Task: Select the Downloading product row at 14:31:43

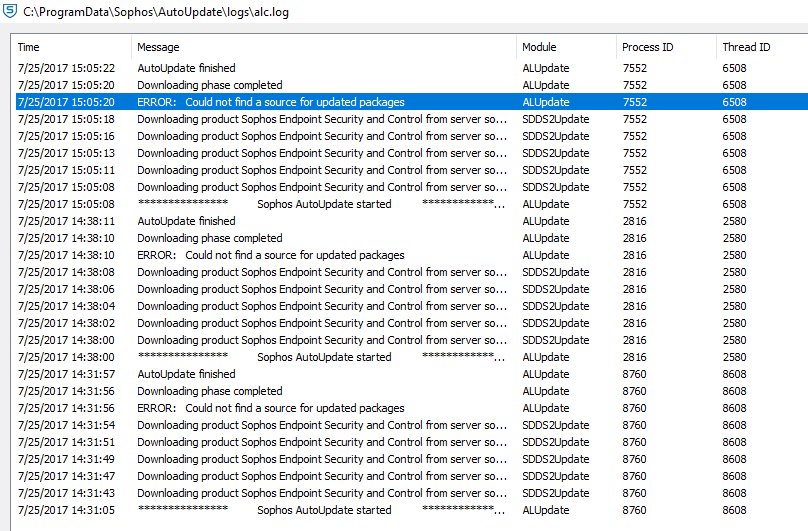Action: pos(412,493)
